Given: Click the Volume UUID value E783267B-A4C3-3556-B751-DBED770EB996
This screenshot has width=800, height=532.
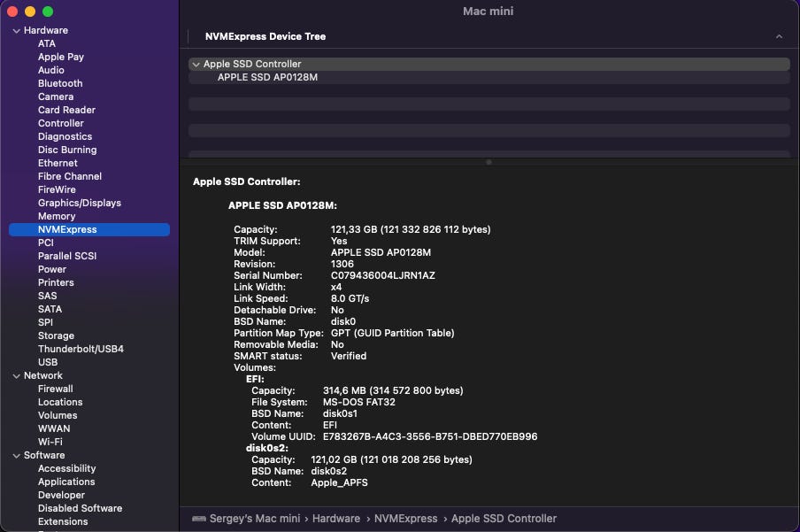Looking at the screenshot, I should tap(430, 437).
